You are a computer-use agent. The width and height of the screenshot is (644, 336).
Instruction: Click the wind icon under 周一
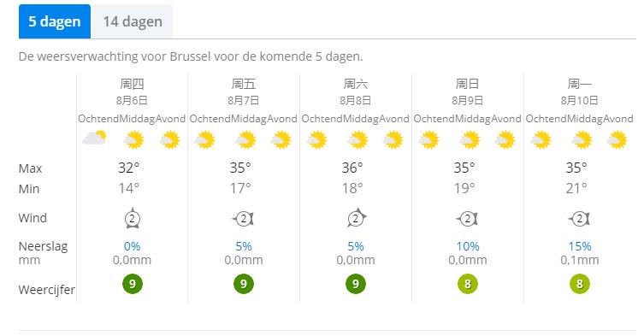tap(579, 219)
